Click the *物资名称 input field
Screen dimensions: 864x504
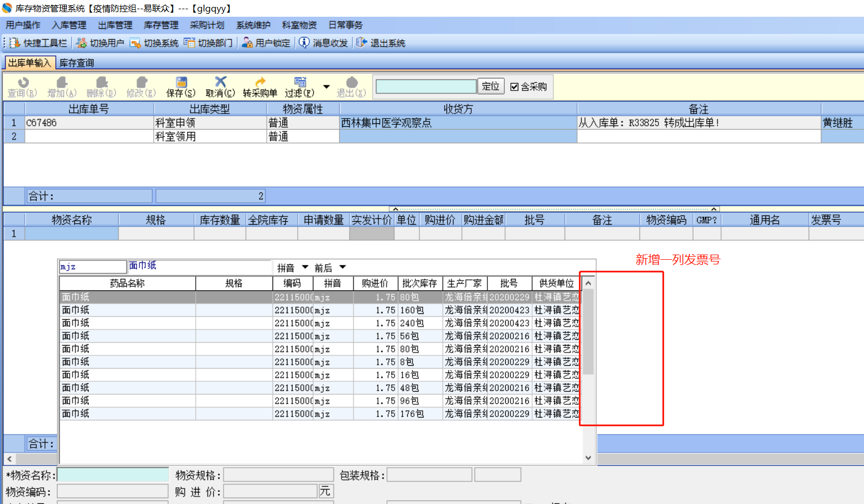click(x=113, y=475)
